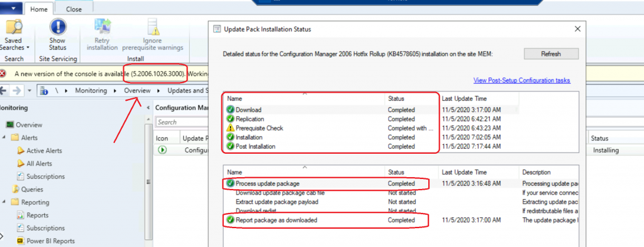Image resolution: width=644 pixels, height=247 pixels.
Task: Select Subscriptions under Alerts
Action: [41, 176]
